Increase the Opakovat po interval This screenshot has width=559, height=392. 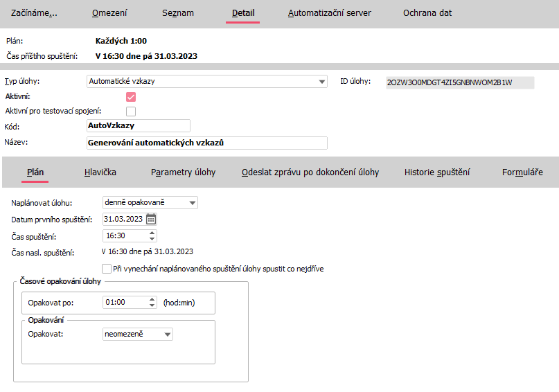(152, 299)
